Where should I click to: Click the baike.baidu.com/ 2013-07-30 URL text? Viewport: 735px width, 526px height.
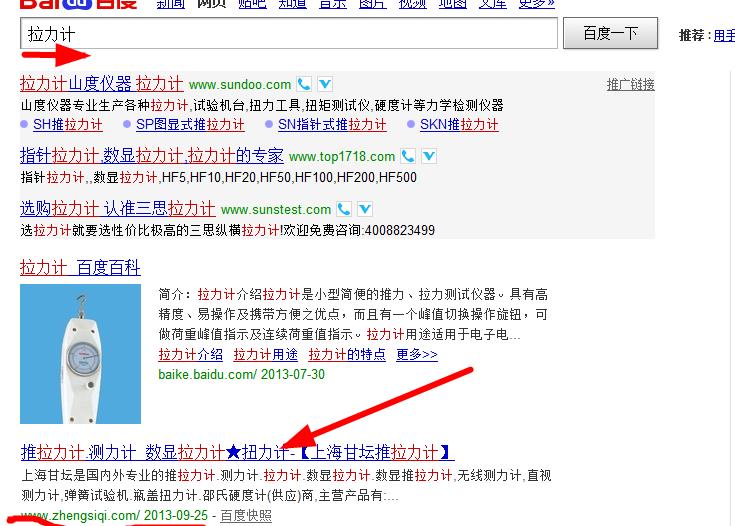(241, 375)
